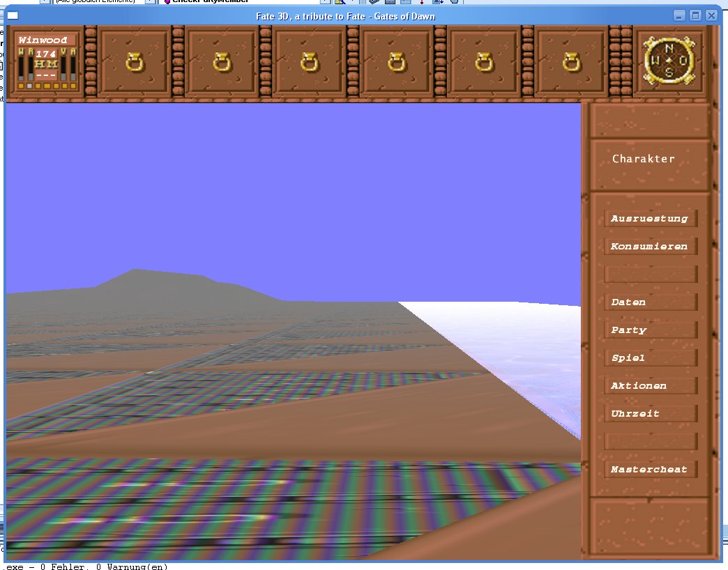Select the Konsumieren menu entry
The width and height of the screenshot is (728, 570).
pyautogui.click(x=650, y=246)
